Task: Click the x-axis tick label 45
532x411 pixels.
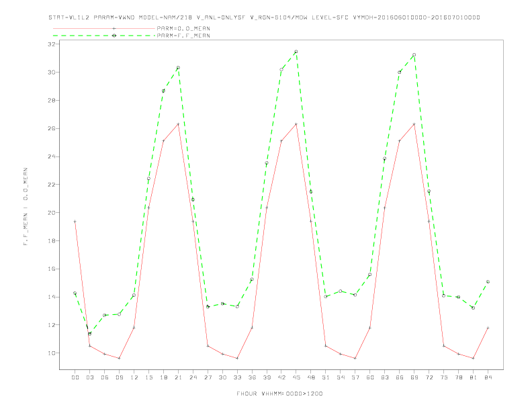Action: (296, 377)
